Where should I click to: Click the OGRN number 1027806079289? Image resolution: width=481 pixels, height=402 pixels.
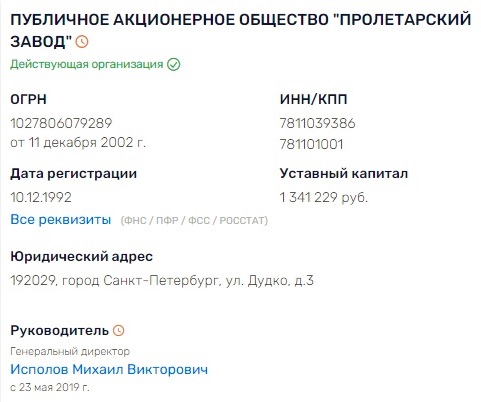[x=61, y=123]
